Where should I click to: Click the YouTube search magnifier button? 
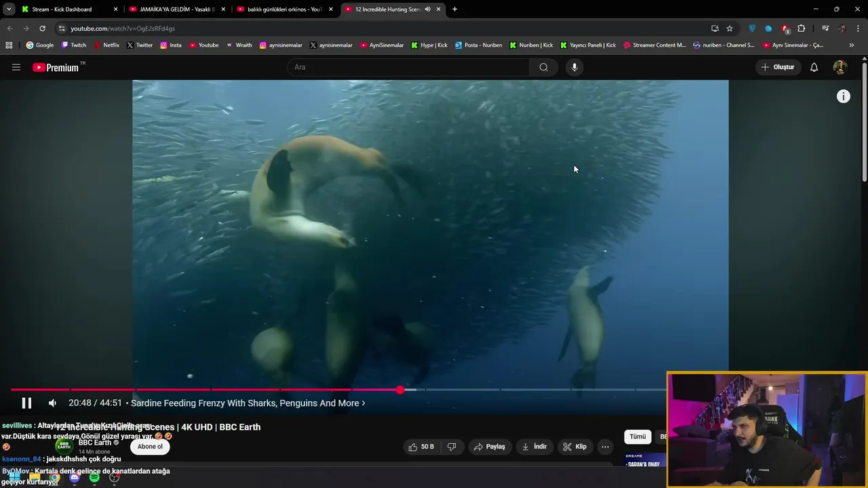click(x=543, y=67)
